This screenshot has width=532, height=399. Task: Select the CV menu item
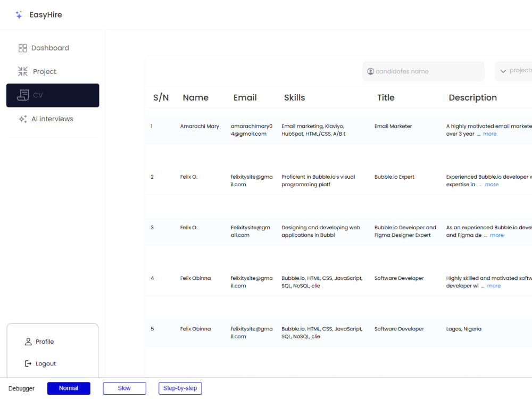click(x=53, y=95)
